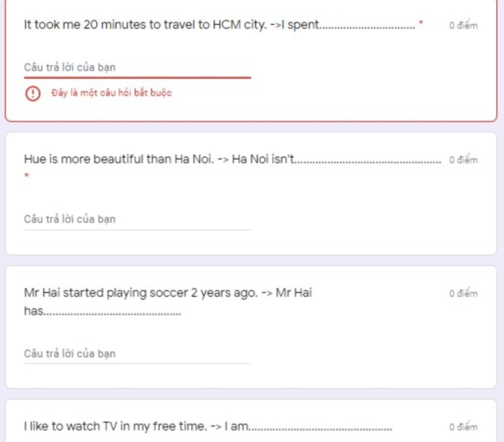The width and height of the screenshot is (504, 442).
Task: Click the 'Đây là một câu hỏi bắt buộc' error message
Action: pos(112,93)
